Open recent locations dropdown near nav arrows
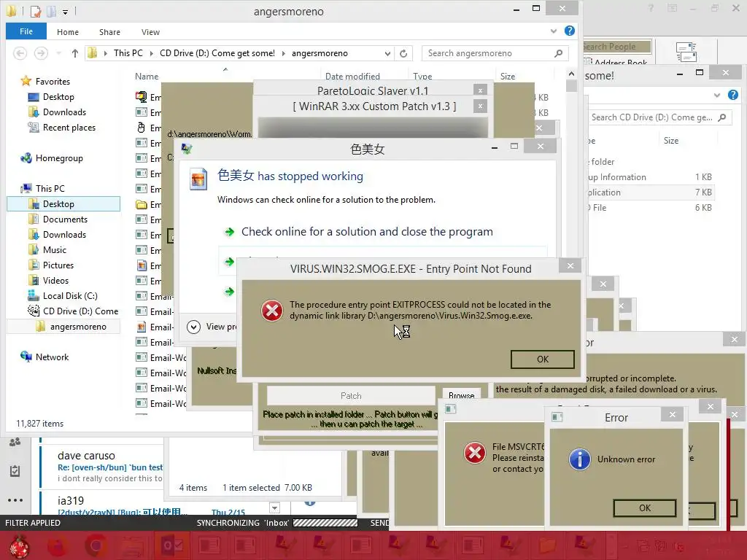 tap(58, 53)
